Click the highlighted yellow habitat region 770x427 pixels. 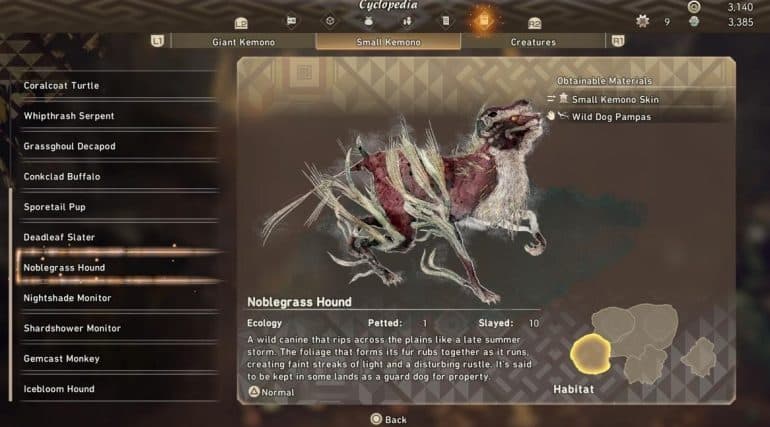click(590, 353)
